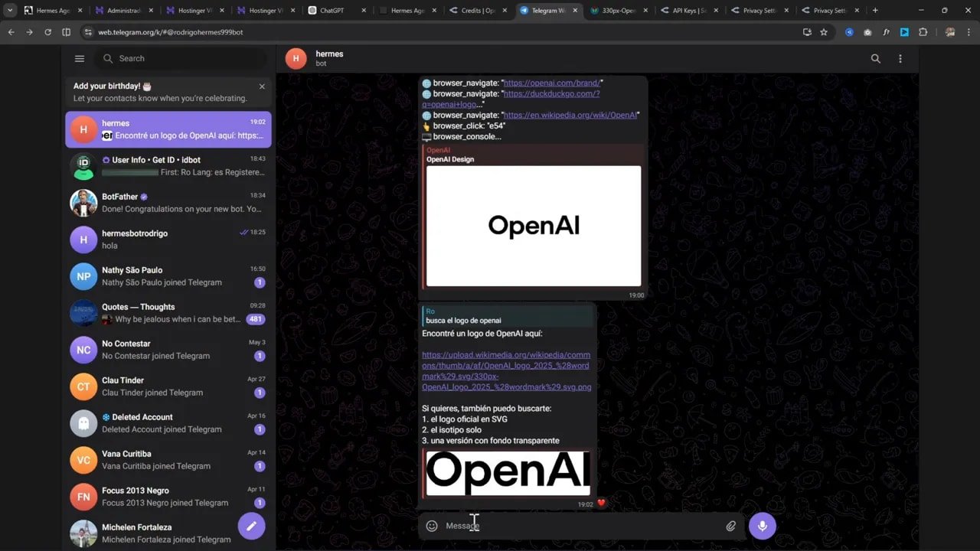
Task: Click the Message input field
Action: pyautogui.click(x=582, y=526)
